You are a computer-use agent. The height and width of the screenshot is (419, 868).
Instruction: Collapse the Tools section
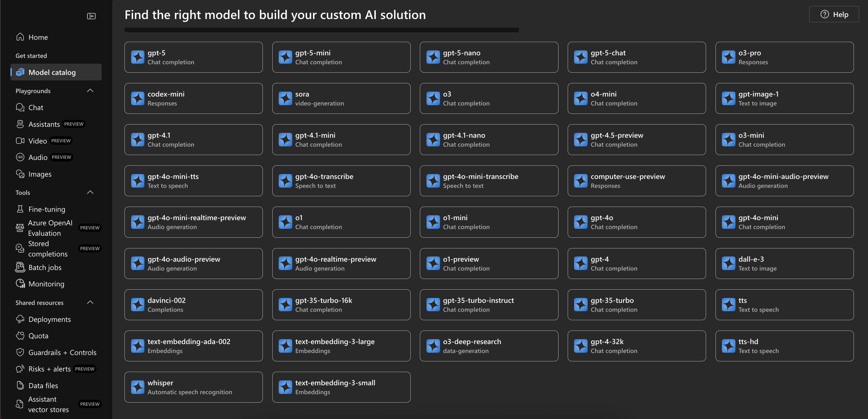90,192
